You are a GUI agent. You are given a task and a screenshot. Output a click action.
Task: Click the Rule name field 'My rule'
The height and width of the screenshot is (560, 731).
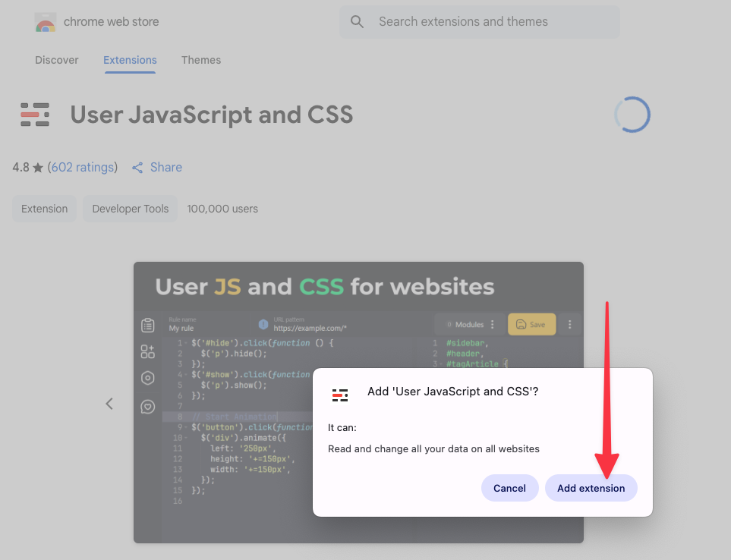[x=181, y=328]
